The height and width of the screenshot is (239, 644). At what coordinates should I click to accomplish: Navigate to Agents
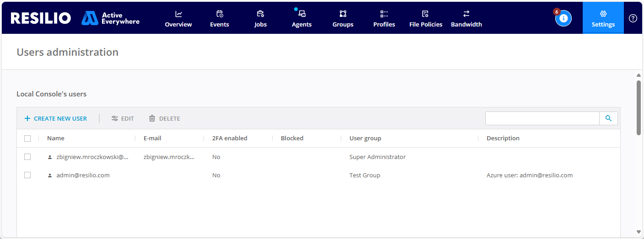pyautogui.click(x=302, y=19)
